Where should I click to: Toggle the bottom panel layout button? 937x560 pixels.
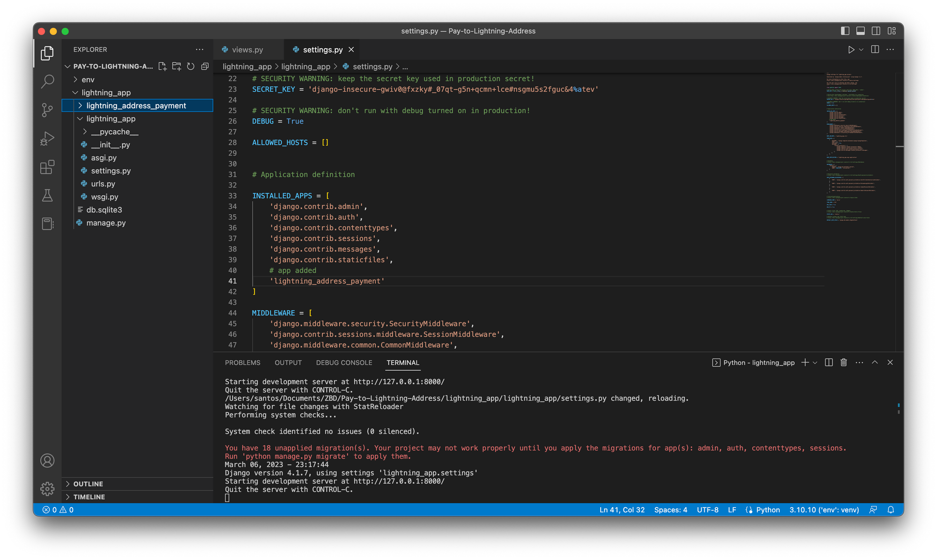tap(861, 31)
